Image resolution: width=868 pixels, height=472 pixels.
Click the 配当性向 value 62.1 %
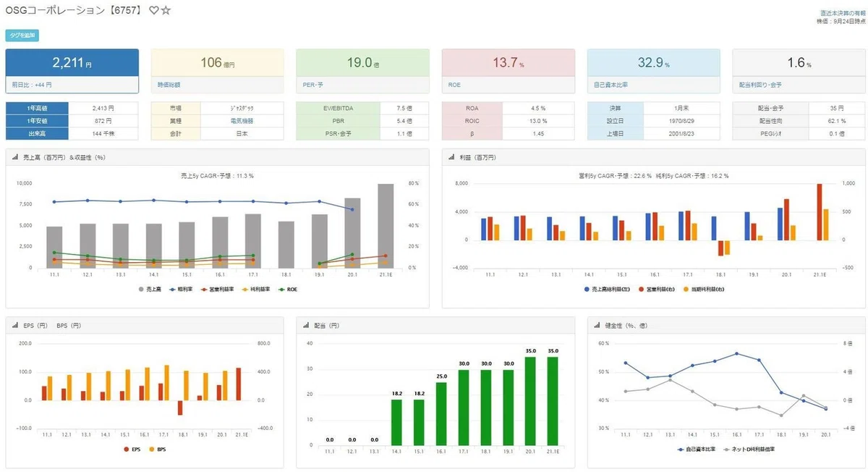[x=837, y=121]
